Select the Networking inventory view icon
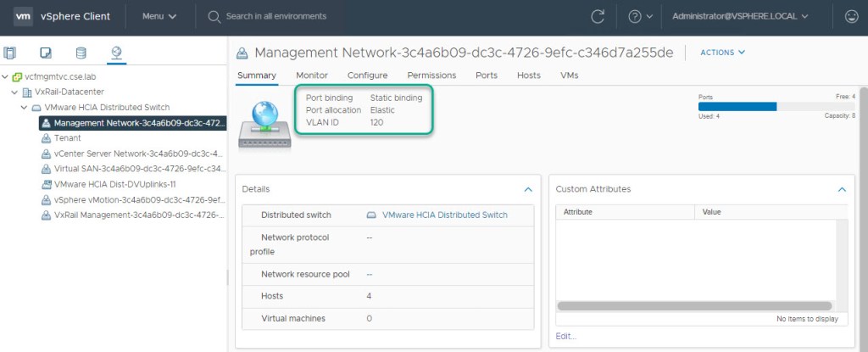This screenshot has height=352, width=868. 116,53
